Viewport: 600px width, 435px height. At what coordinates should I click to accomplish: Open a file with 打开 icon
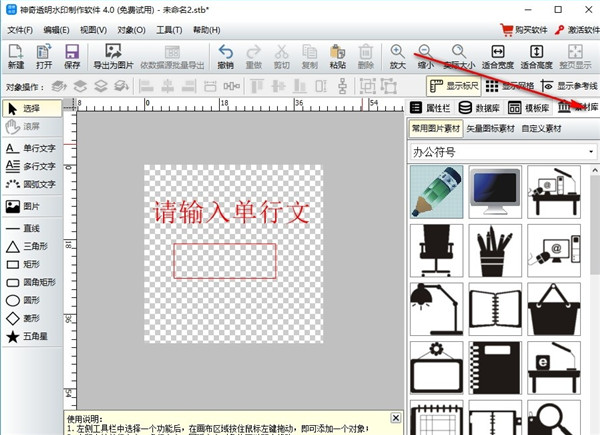[x=44, y=56]
